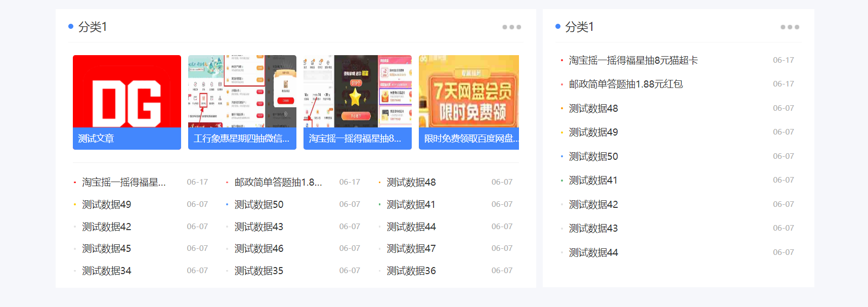Open 限时免费领取百度网盘 caption link
868x307 pixels.
(x=471, y=139)
